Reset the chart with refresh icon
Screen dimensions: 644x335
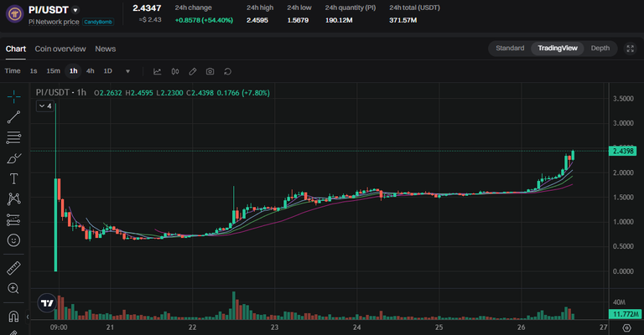click(x=227, y=71)
